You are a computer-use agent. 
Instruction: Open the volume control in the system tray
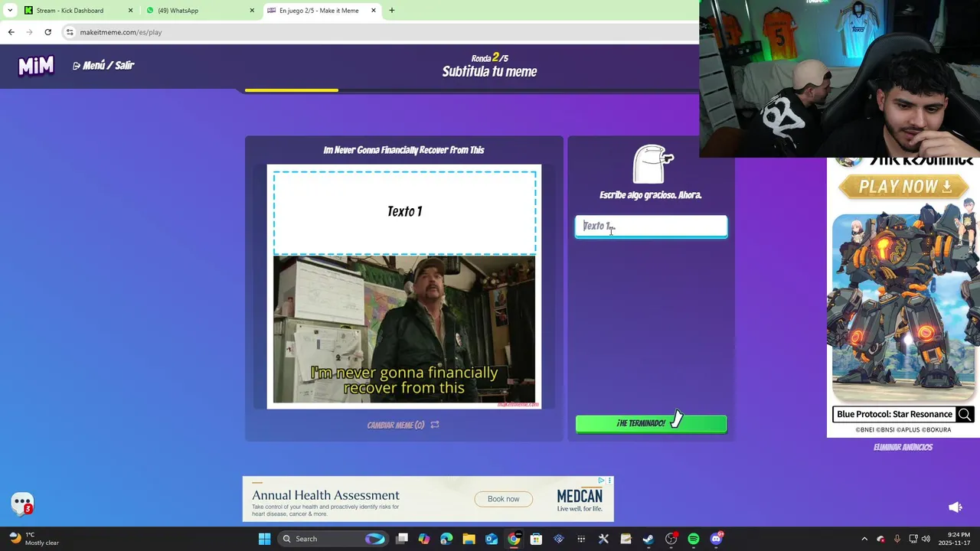926,539
